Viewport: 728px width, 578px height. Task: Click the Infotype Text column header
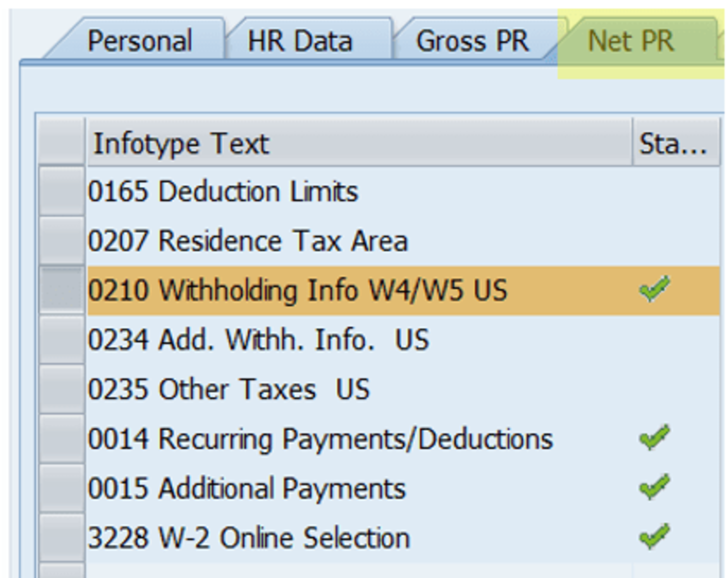coord(182,144)
